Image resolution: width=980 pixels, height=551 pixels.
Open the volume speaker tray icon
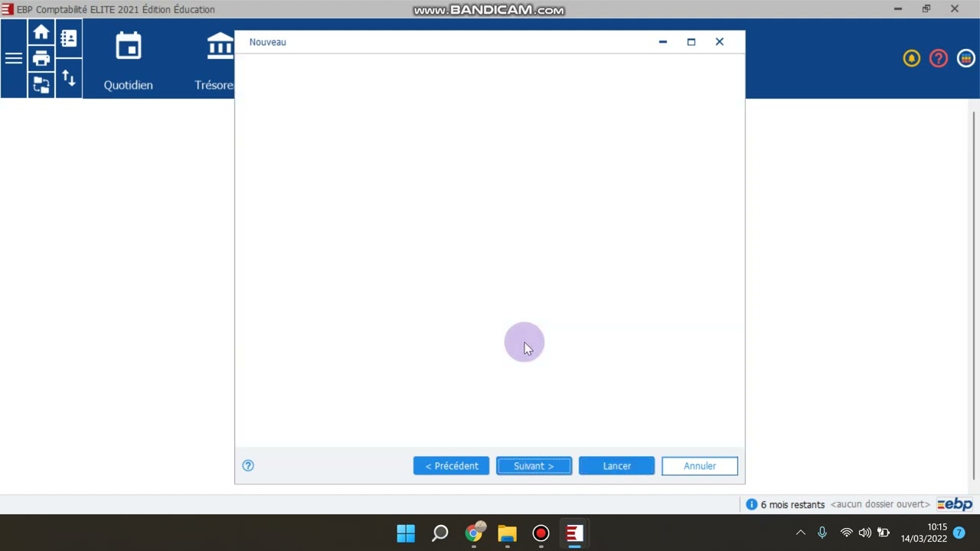(865, 533)
